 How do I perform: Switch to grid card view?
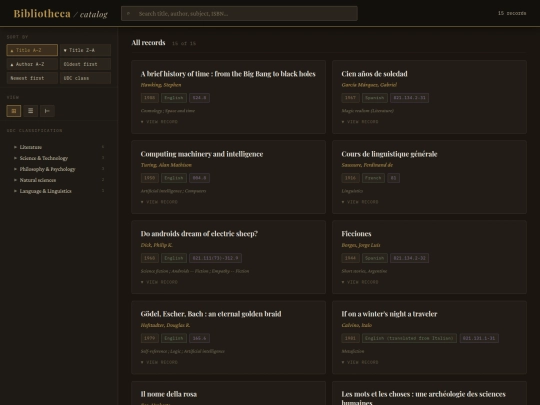pyautogui.click(x=14, y=111)
